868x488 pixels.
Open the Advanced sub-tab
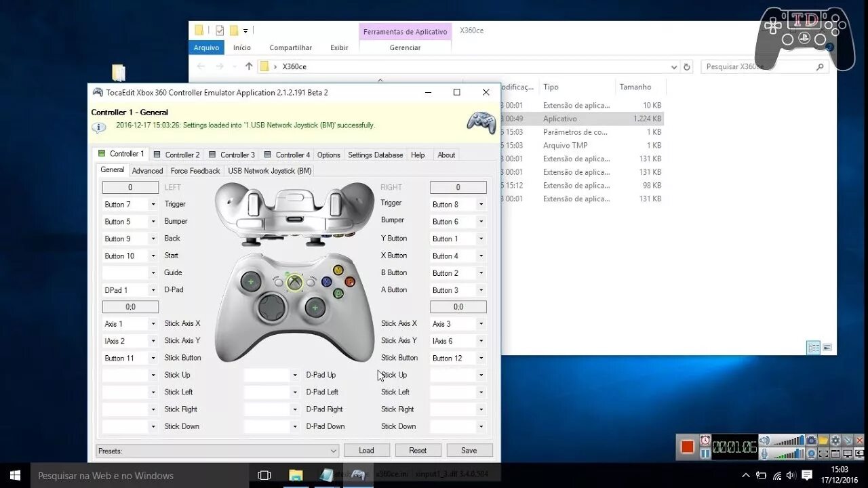coord(147,171)
